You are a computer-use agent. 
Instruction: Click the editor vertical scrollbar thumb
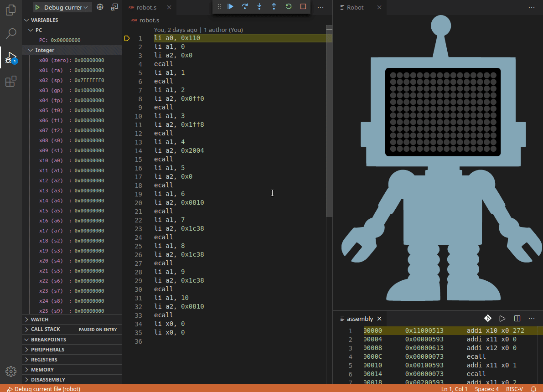(x=329, y=121)
